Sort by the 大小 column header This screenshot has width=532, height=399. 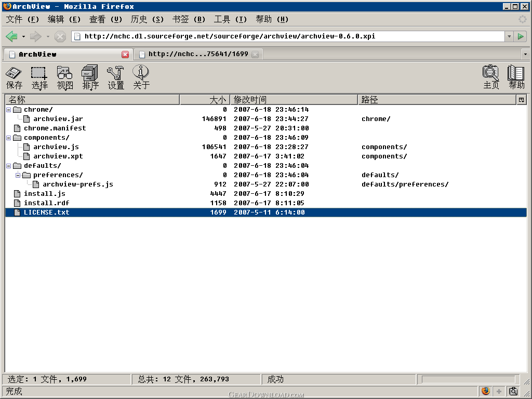click(x=205, y=100)
